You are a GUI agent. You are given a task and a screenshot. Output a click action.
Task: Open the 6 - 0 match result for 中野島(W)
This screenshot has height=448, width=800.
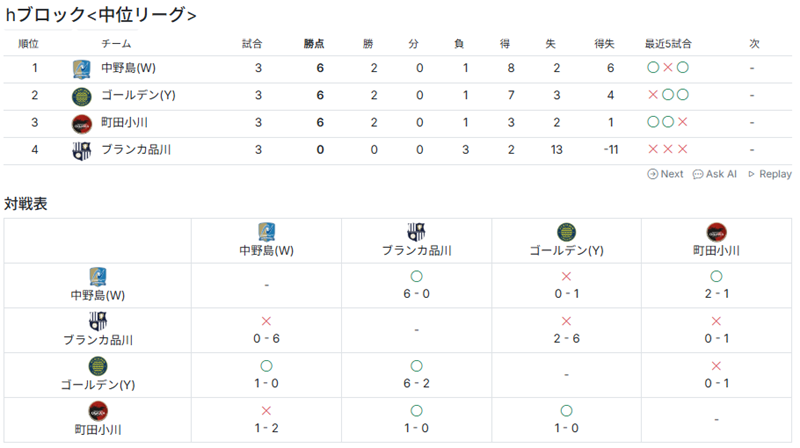[416, 296]
